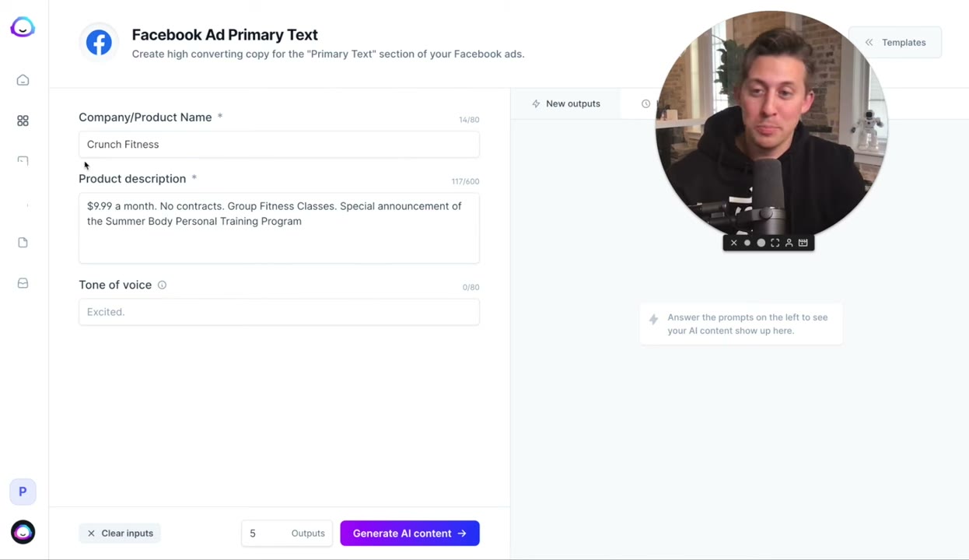Open the documents page icon in sidebar
Screen dimensions: 969x560
click(x=23, y=243)
